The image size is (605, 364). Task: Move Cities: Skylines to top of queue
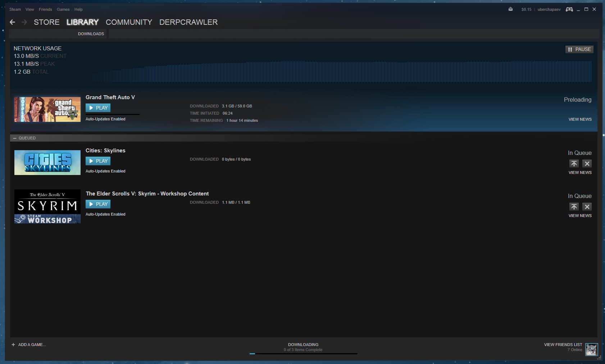574,163
